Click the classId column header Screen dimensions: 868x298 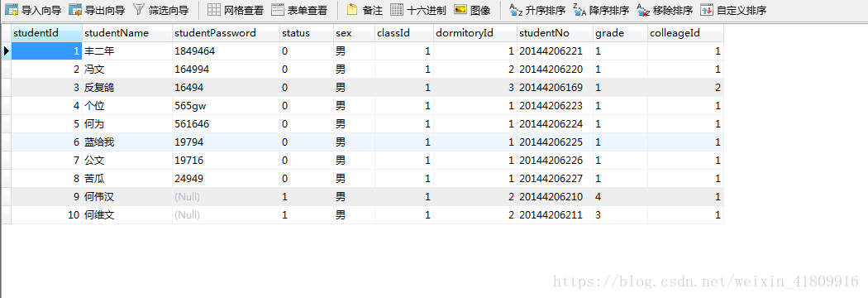[x=404, y=33]
